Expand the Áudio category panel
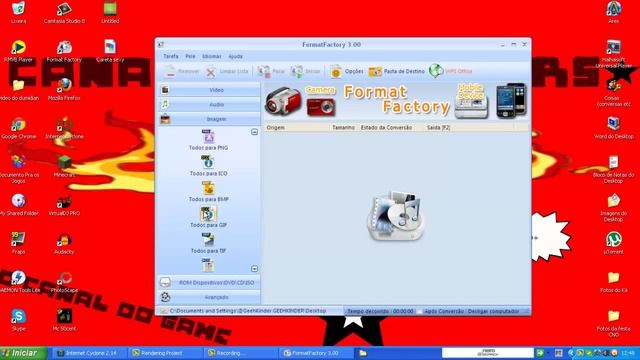This screenshot has height=360, width=640. pyautogui.click(x=209, y=104)
